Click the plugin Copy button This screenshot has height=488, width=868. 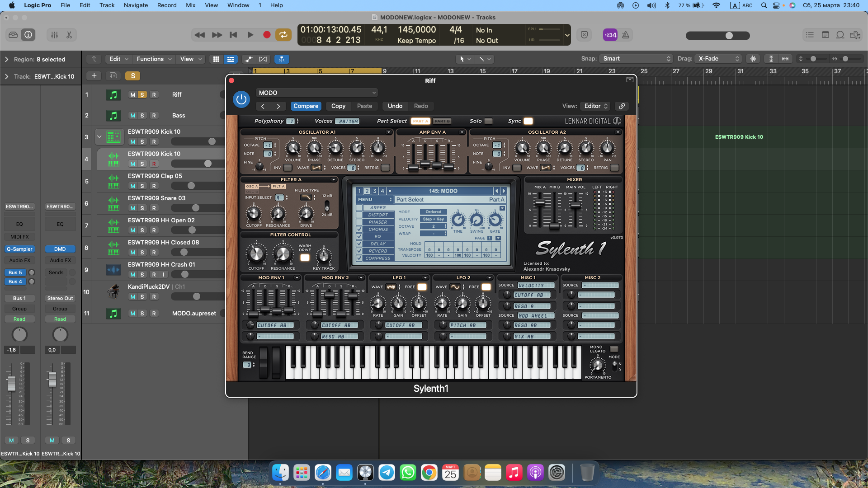click(338, 106)
